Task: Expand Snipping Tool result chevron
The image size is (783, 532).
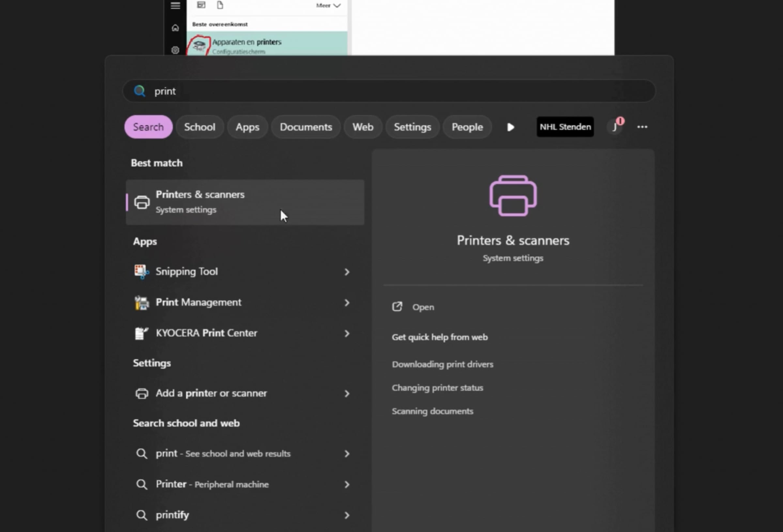Action: coord(347,272)
